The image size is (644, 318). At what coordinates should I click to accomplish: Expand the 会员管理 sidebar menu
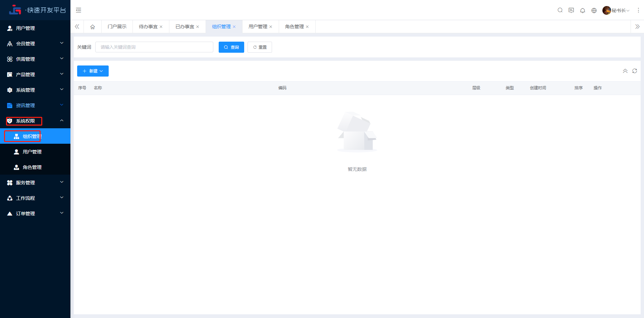click(x=35, y=44)
